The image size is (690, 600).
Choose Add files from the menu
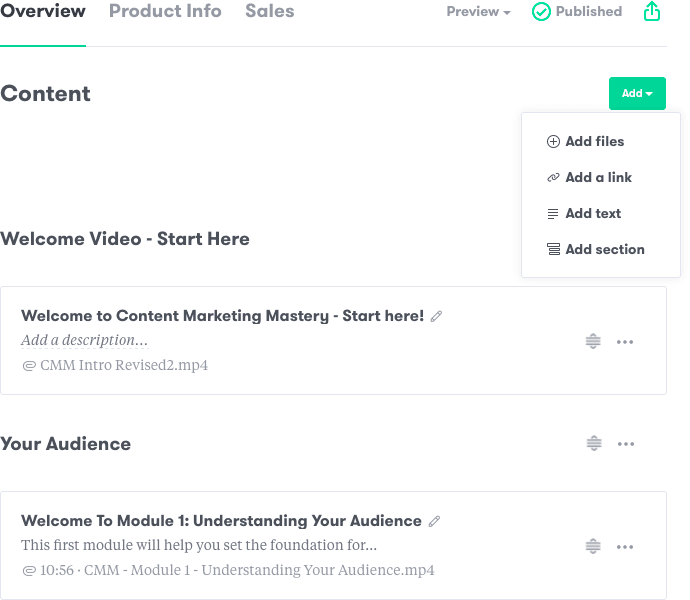[x=585, y=141]
